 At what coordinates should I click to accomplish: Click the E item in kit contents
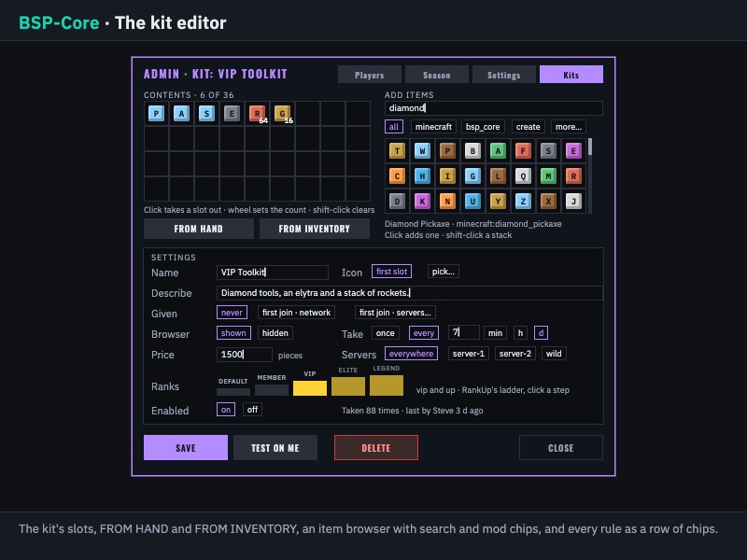(232, 113)
